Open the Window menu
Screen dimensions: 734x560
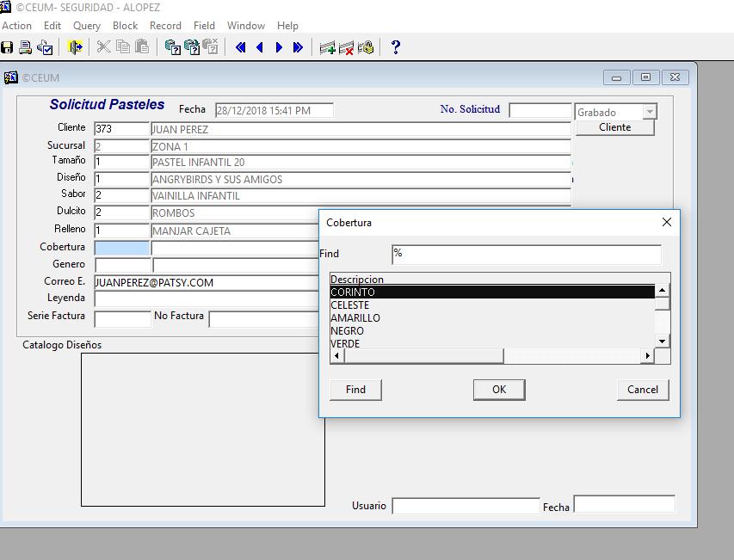coord(246,26)
